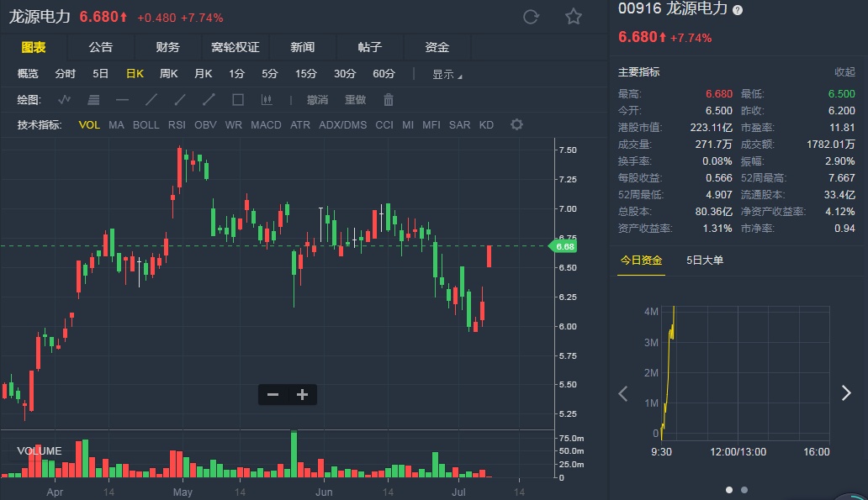Go to next panel with right chevron

click(846, 393)
